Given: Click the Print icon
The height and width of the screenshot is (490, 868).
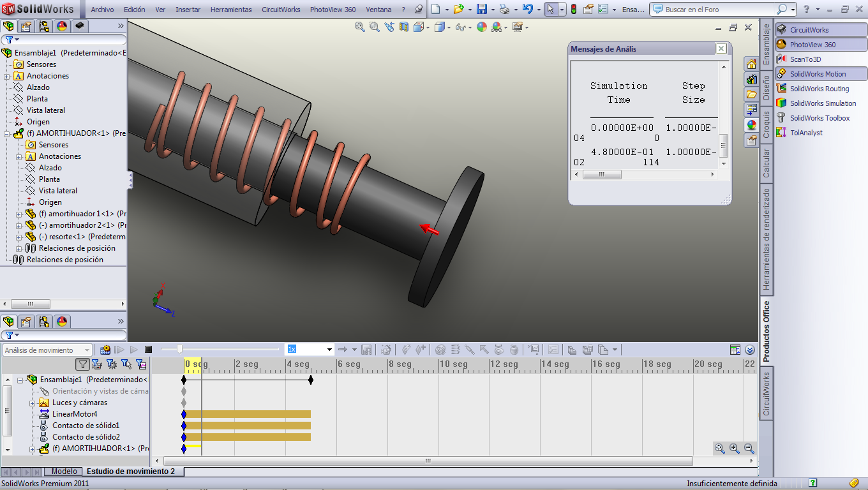Looking at the screenshot, I should (504, 10).
